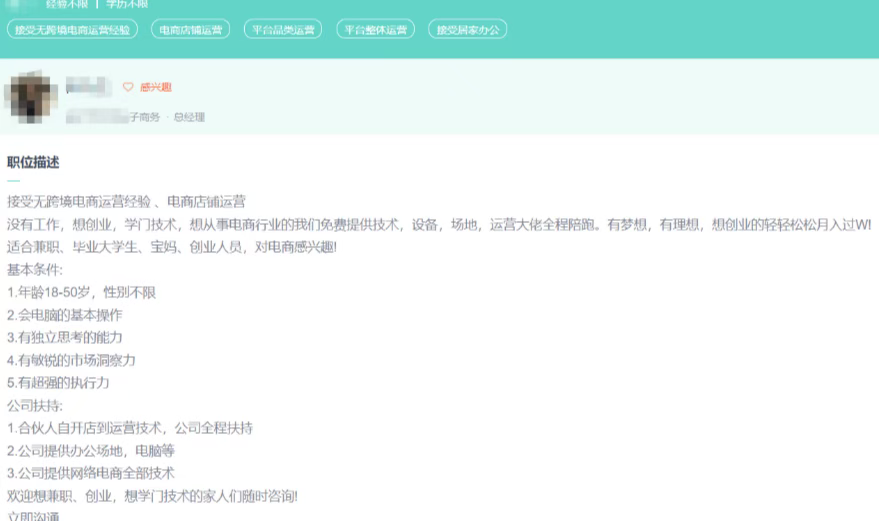Click the line 4.有敏锐的市场洞察力
Screen dimensions: 879x521
71,360
